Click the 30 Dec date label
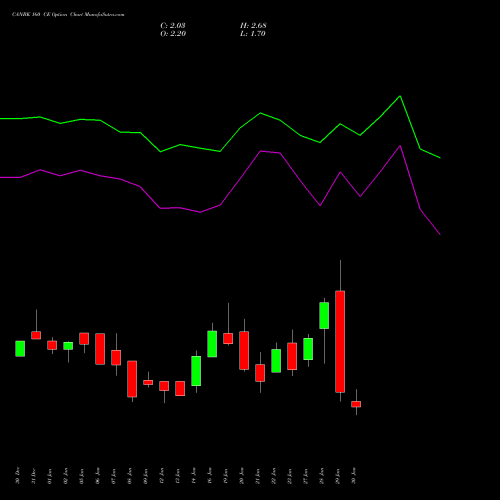The height and width of the screenshot is (500, 500). click(18, 476)
